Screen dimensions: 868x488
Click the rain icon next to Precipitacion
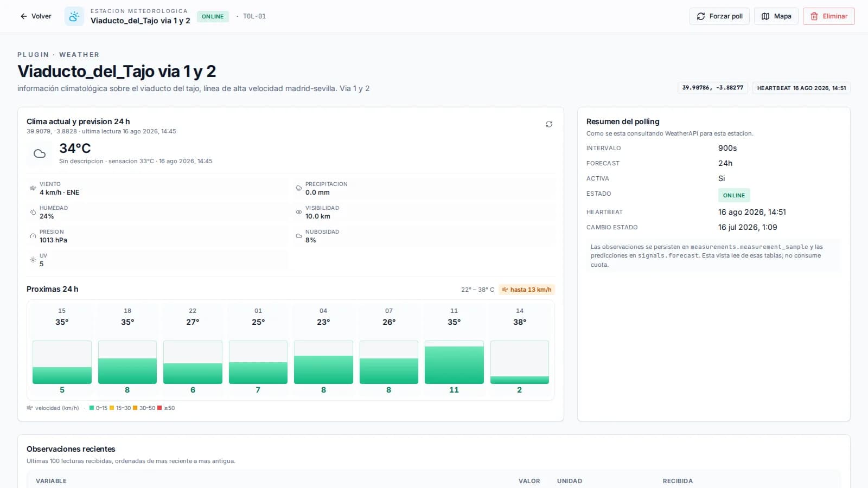pyautogui.click(x=299, y=188)
